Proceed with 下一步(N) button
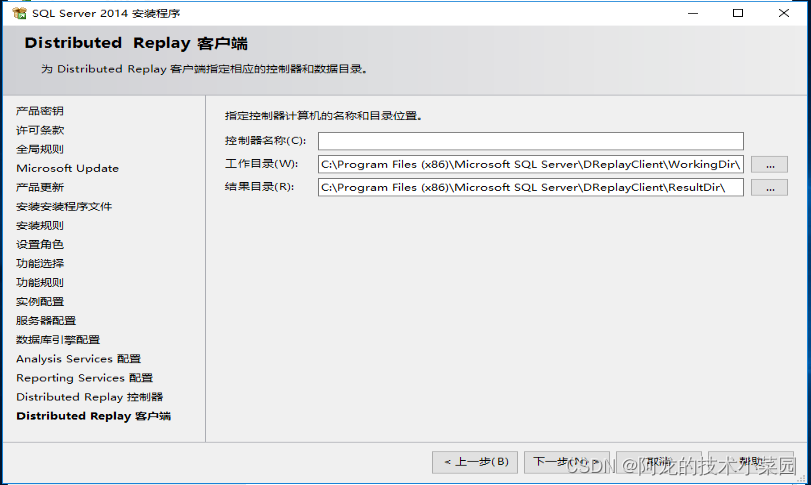This screenshot has width=811, height=485. coord(566,462)
